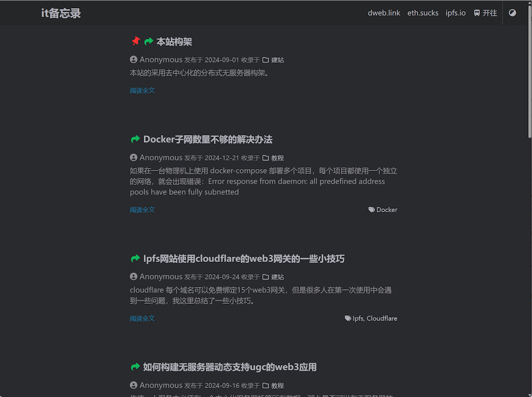Open 阅读全文 on the Docker子网 post
532x397 pixels.
click(x=142, y=209)
